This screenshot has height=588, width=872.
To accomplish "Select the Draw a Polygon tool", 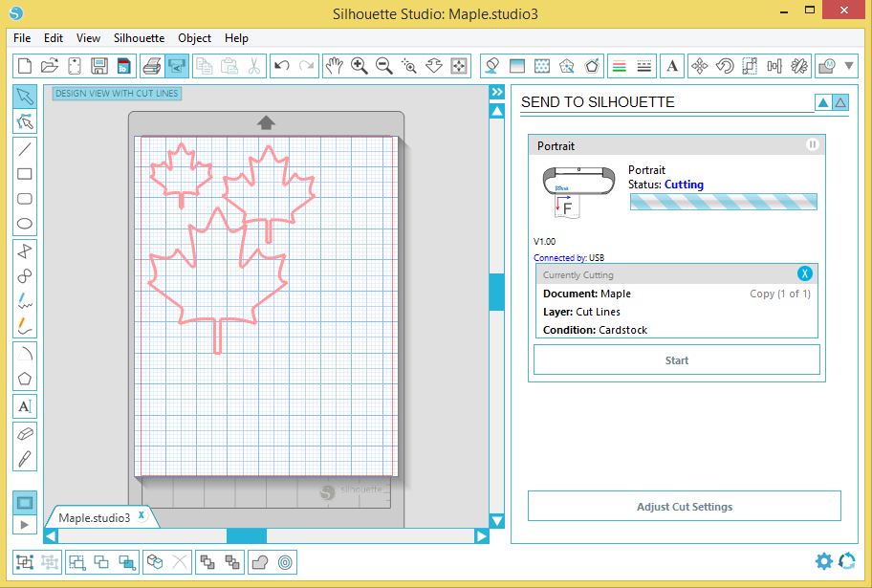I will 25,250.
